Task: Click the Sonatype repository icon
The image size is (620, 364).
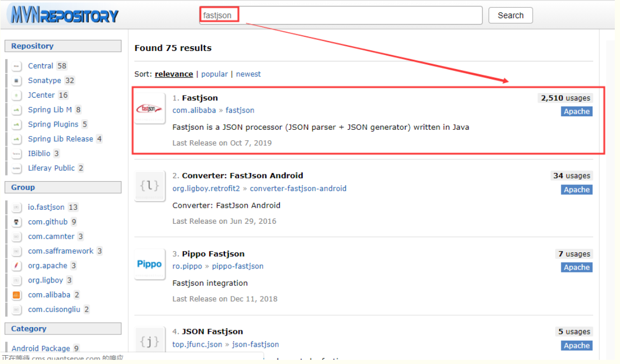Action: click(16, 80)
